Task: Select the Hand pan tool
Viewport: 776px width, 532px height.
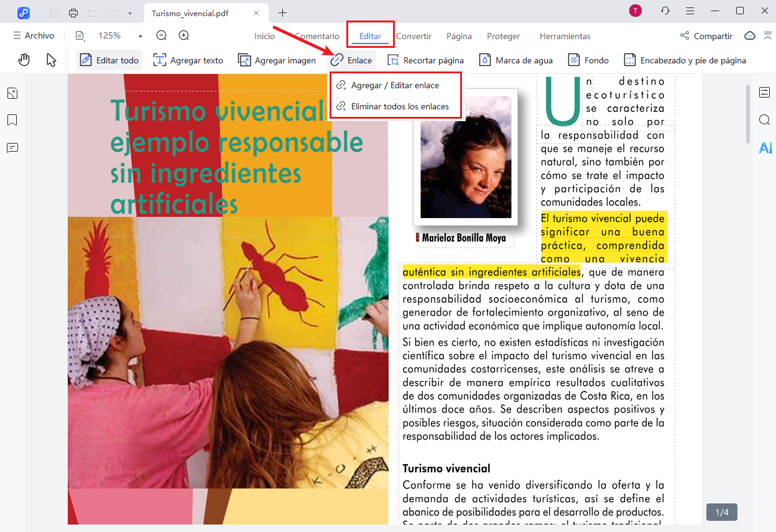Action: 24,60
